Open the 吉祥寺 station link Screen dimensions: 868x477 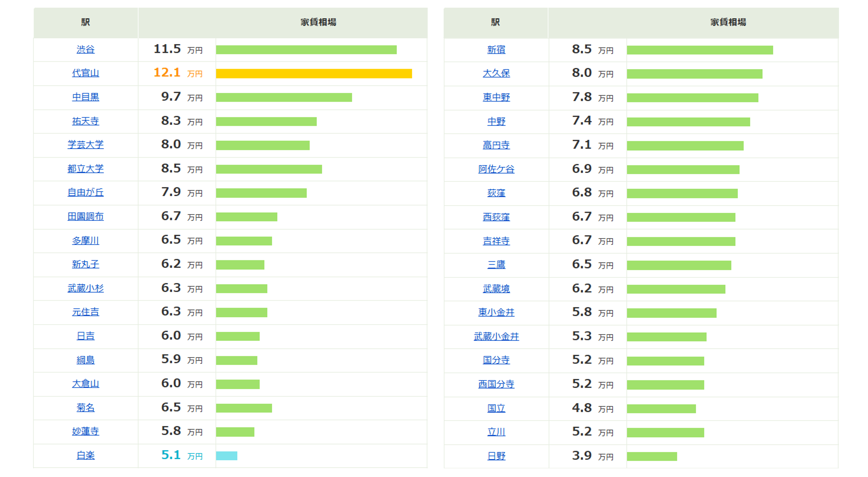[496, 241]
